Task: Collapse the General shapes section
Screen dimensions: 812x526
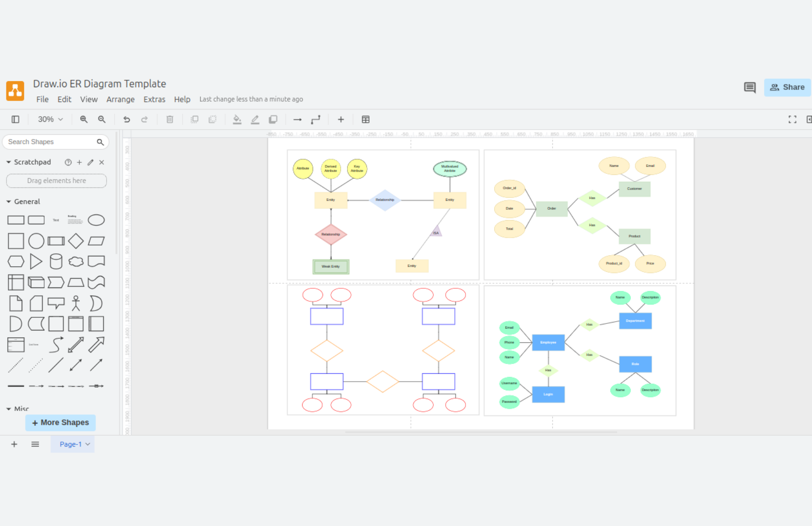Action: pos(9,202)
